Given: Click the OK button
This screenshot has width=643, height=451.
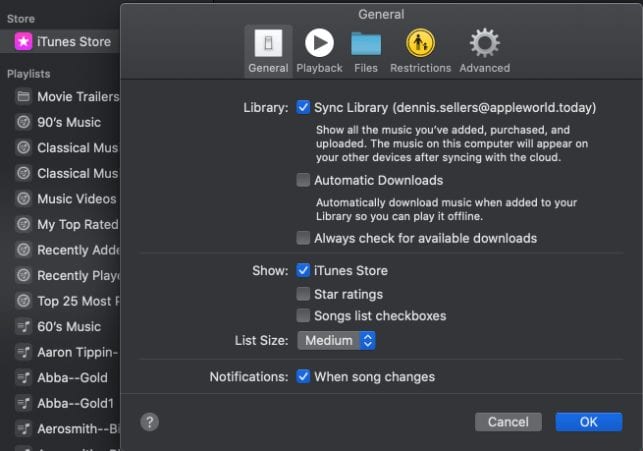Looking at the screenshot, I should 588,422.
